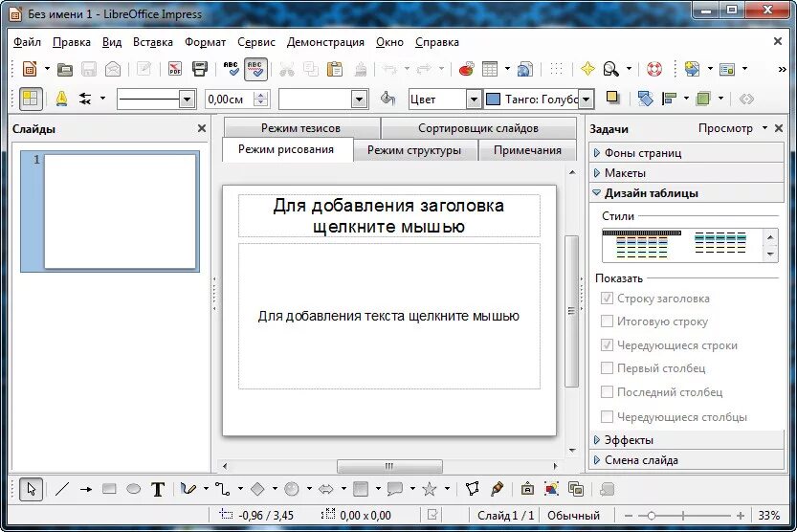The height and width of the screenshot is (532, 797).
Task: Open line color dropdown
Action: click(x=359, y=100)
